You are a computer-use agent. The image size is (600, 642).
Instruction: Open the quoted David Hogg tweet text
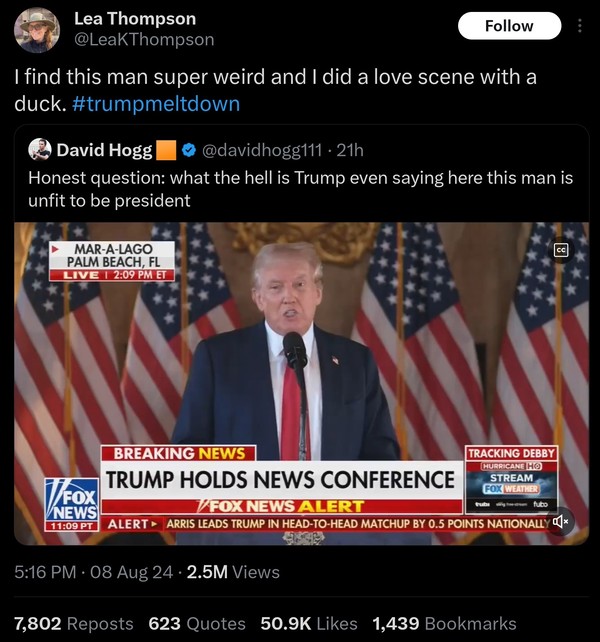click(301, 189)
